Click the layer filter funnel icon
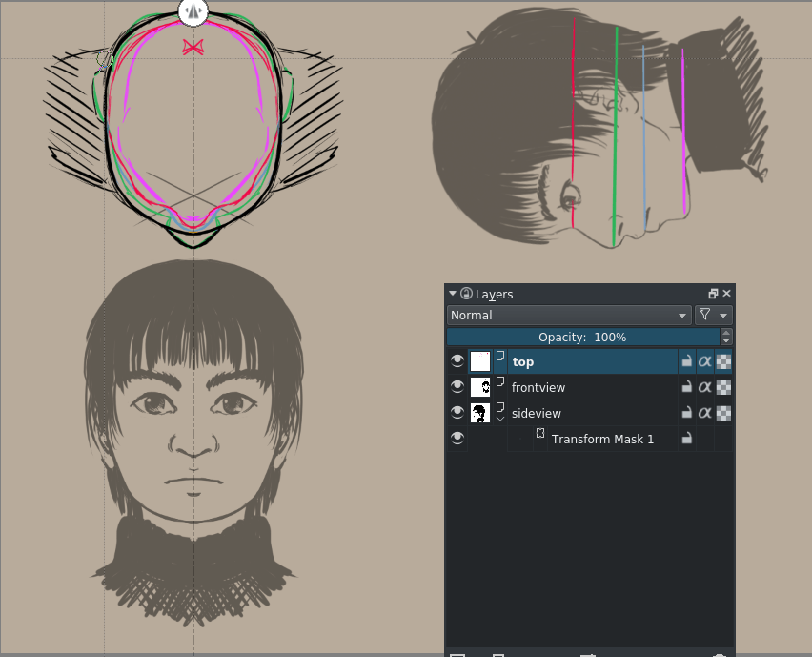Image resolution: width=812 pixels, height=657 pixels. tap(705, 315)
